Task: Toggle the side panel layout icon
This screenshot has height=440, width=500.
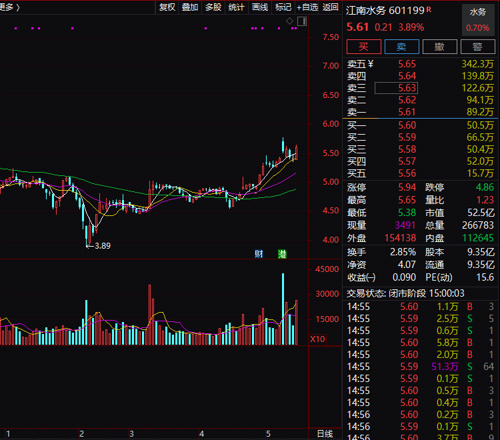Action: pyautogui.click(x=302, y=22)
